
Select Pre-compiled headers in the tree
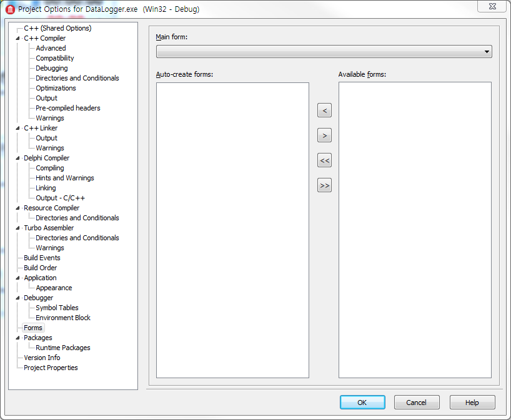point(67,108)
